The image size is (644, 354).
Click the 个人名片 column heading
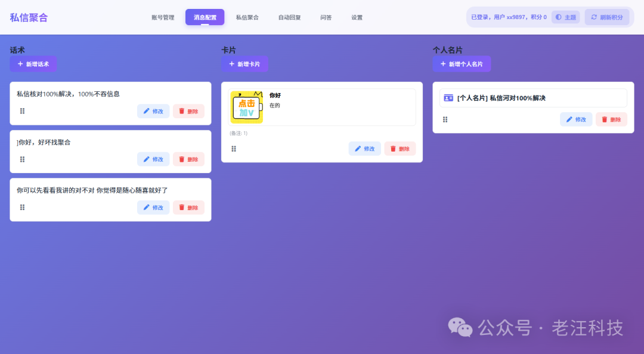(448, 50)
